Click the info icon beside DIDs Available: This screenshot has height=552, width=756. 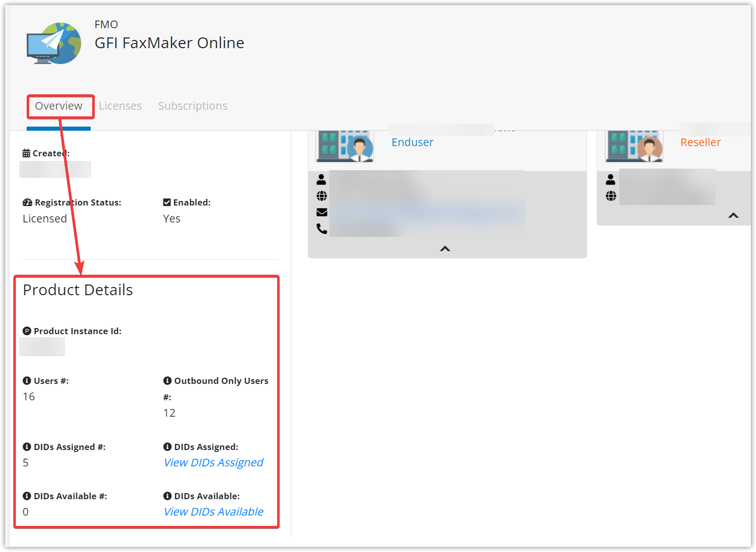[x=167, y=496]
